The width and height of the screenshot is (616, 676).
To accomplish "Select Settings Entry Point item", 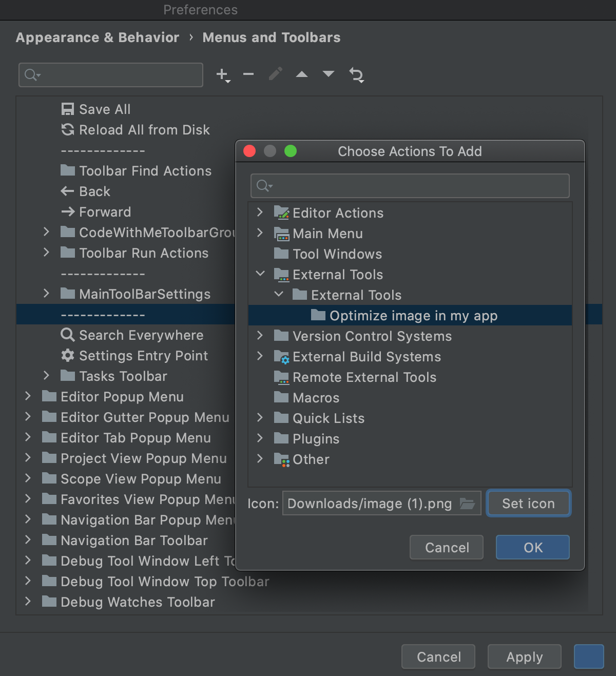I will [x=143, y=356].
